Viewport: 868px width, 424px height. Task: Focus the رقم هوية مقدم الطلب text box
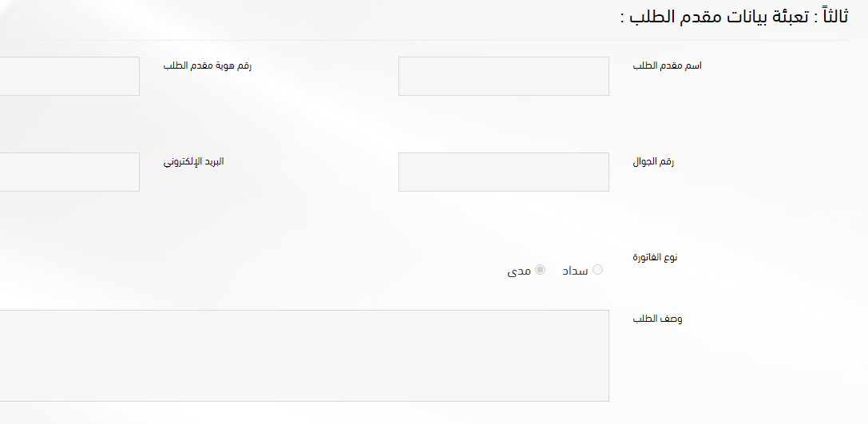[69, 77]
